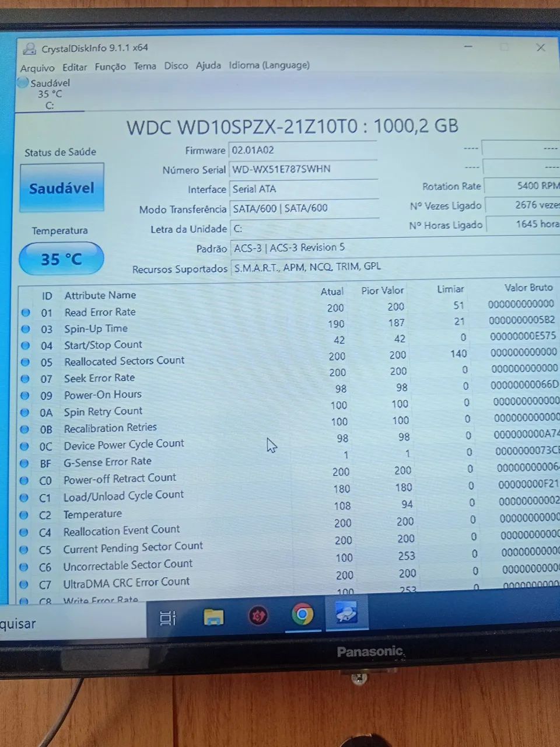
Task: Click the Padrão ACS-3 field
Action: pos(395,247)
